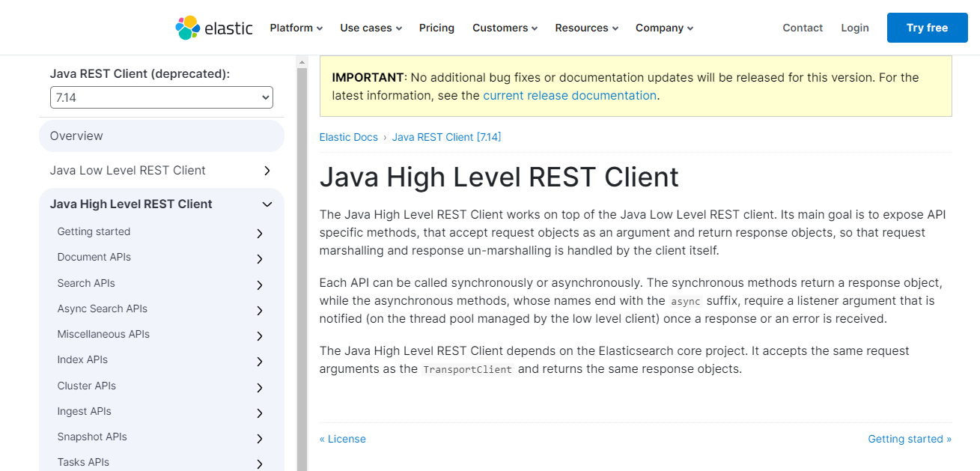Open Document APIs in sidebar

(x=94, y=257)
